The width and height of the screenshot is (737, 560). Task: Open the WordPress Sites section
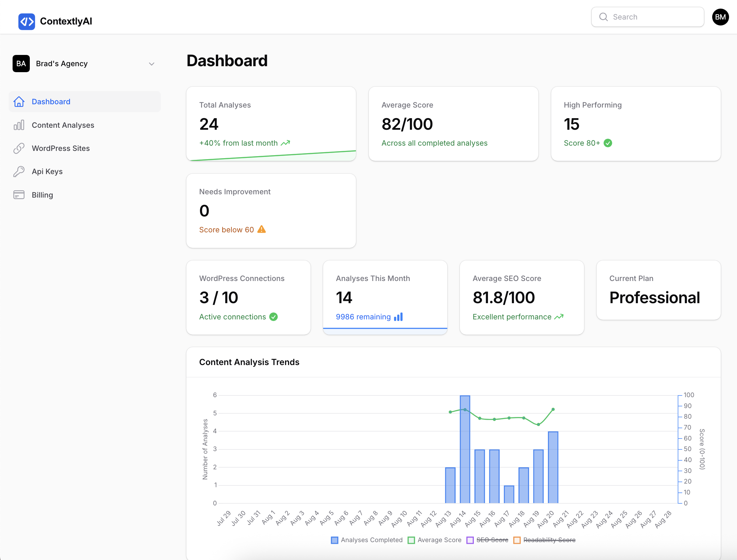click(61, 148)
